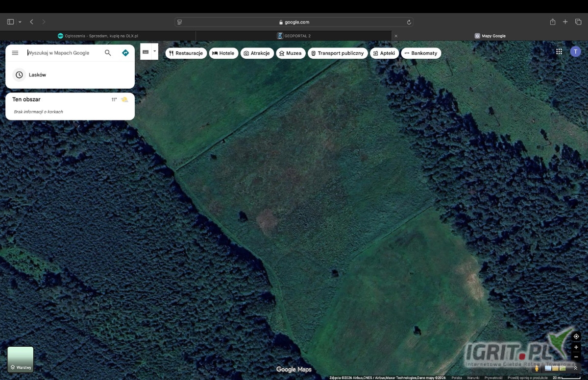Image resolution: width=588 pixels, height=380 pixels.
Task: Center map on my location
Action: click(576, 336)
